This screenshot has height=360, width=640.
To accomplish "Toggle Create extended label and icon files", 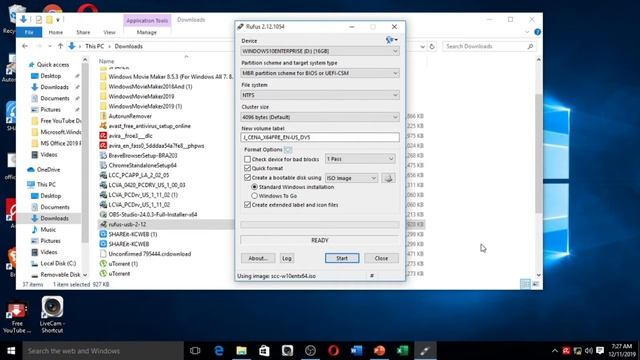I will (x=247, y=205).
